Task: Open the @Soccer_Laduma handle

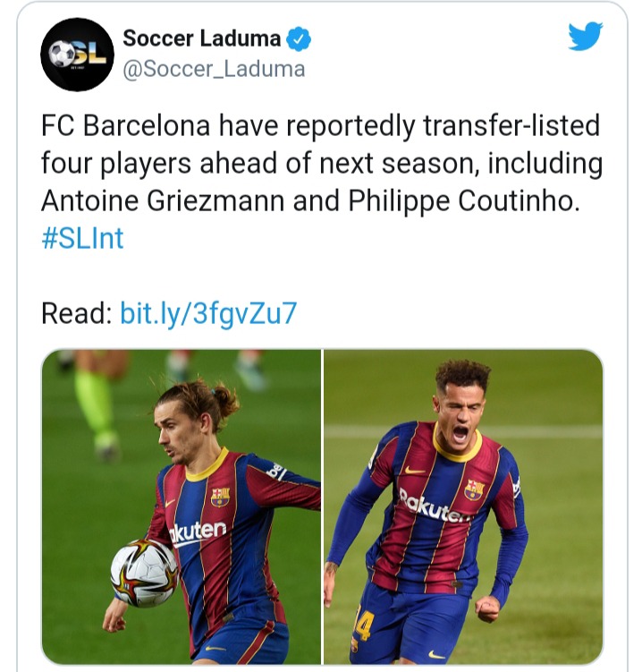Action: pos(214,69)
